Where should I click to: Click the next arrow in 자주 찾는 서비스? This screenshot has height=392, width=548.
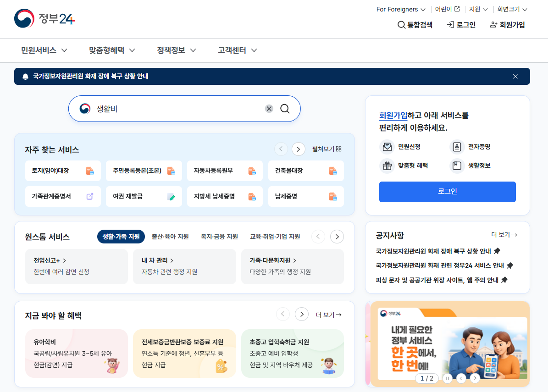[x=298, y=149]
